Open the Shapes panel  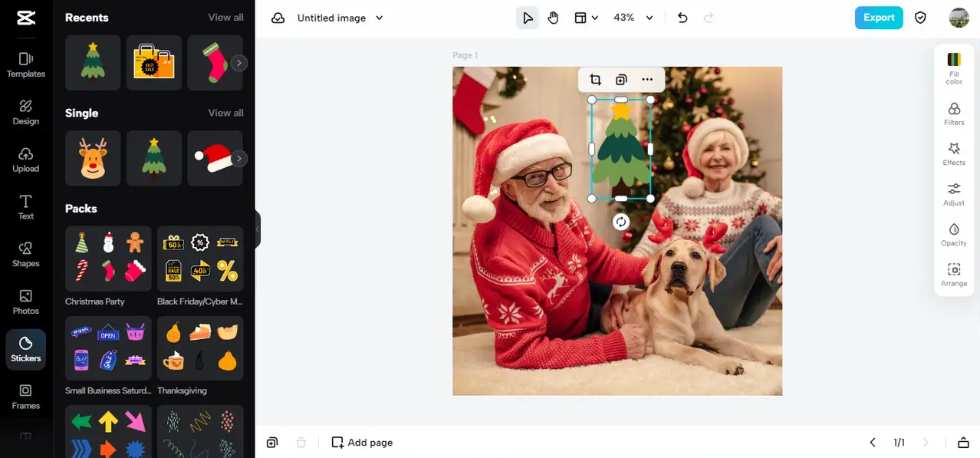pyautogui.click(x=26, y=255)
